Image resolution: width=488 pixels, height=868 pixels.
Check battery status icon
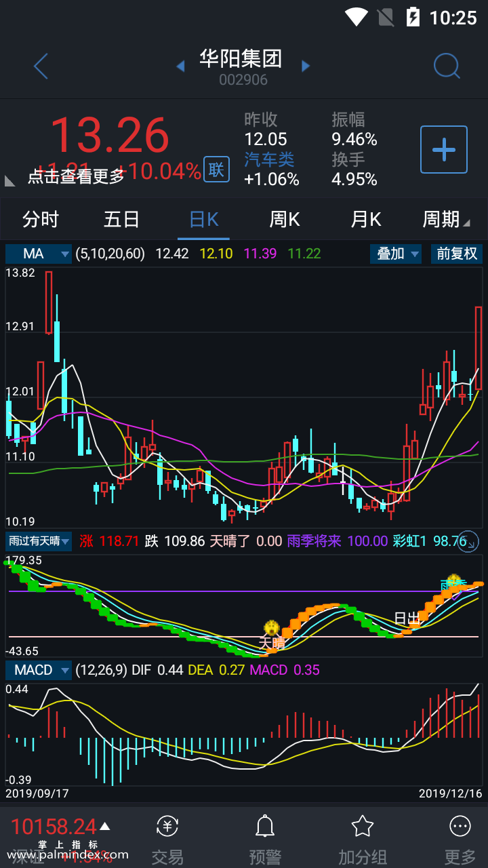pyautogui.click(x=413, y=16)
